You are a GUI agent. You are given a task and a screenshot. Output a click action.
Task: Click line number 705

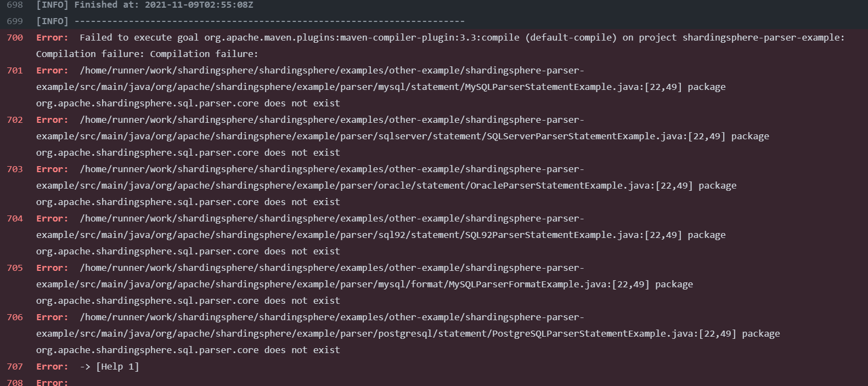click(x=15, y=268)
